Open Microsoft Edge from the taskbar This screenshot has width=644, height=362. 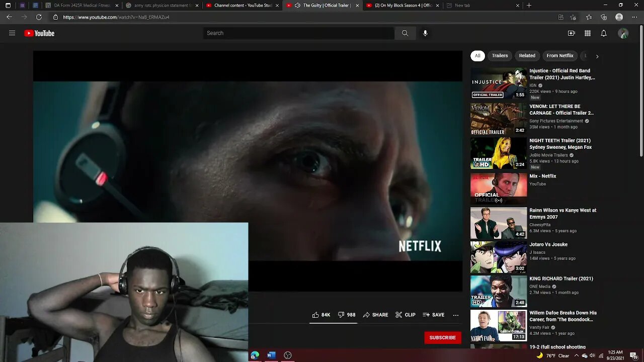(255, 355)
